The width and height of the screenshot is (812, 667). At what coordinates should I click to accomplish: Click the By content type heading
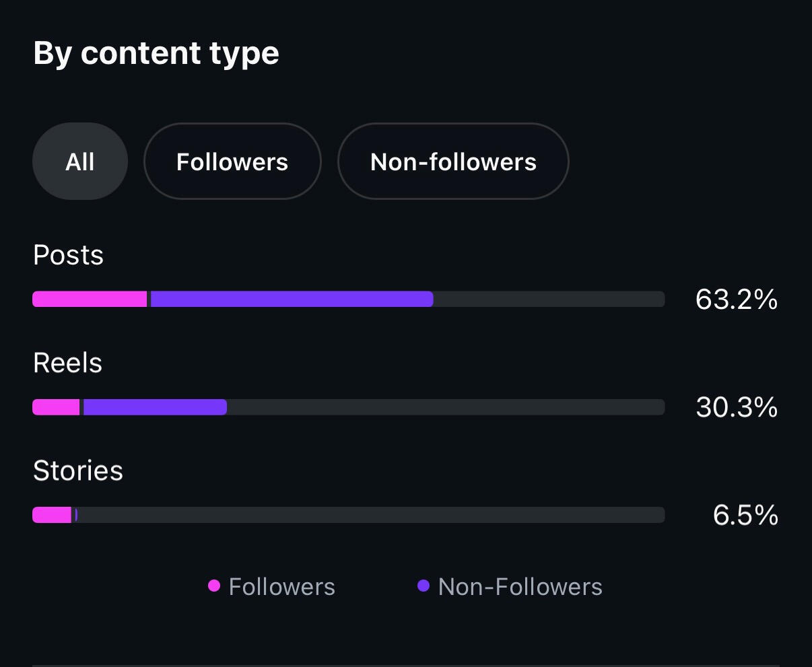tap(156, 53)
